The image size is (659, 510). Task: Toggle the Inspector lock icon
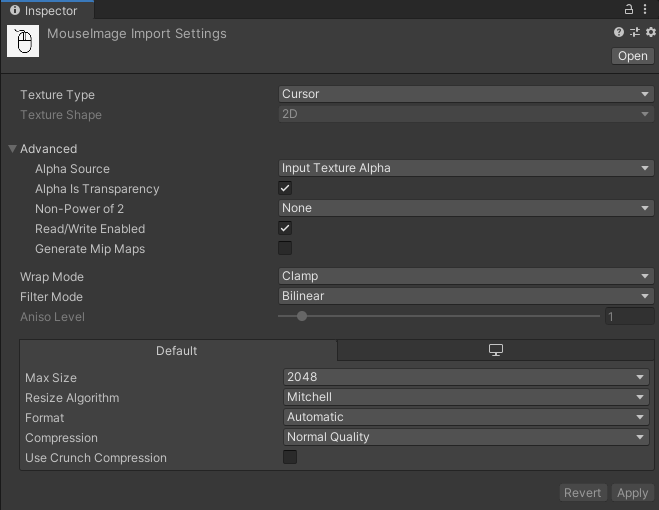tap(630, 9)
